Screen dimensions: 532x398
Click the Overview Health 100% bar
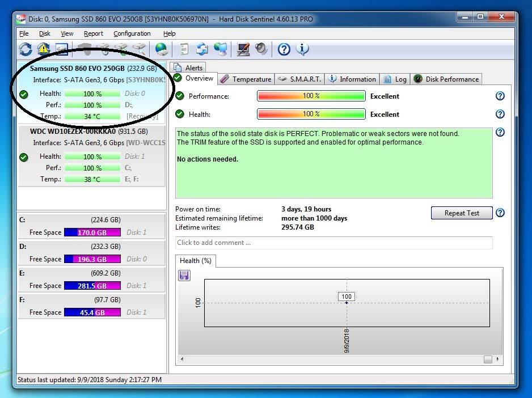point(311,114)
